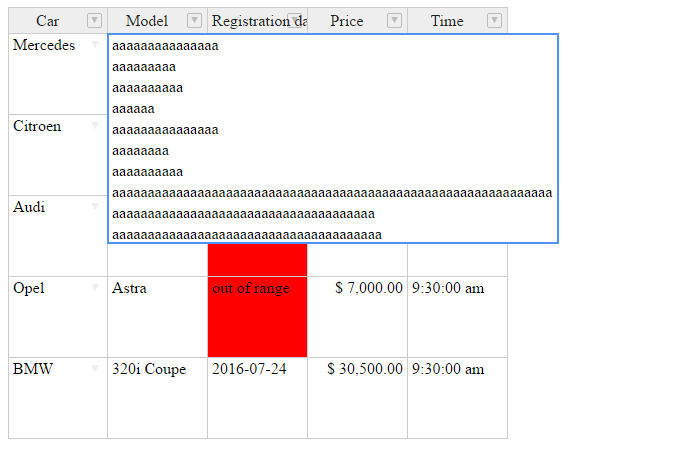
Task: Click the 320i Coupe model cell
Action: tap(158, 398)
